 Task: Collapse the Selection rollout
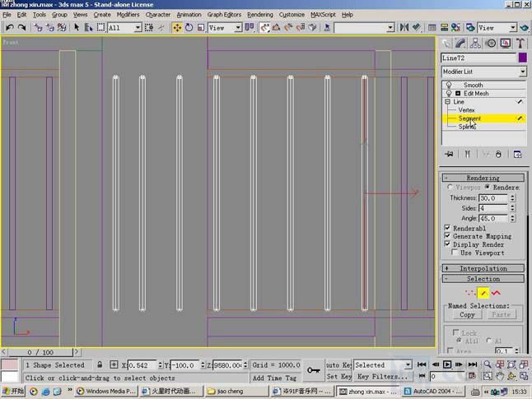[x=483, y=279]
